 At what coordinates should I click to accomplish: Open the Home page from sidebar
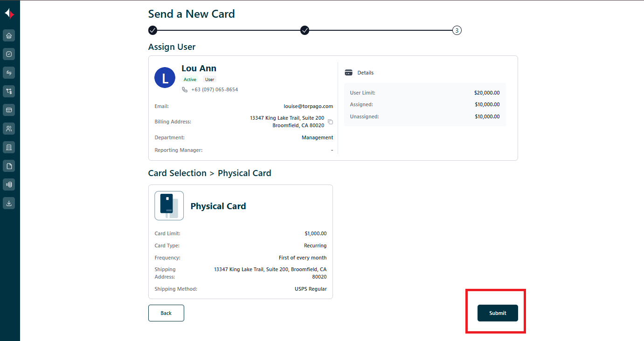(x=9, y=35)
